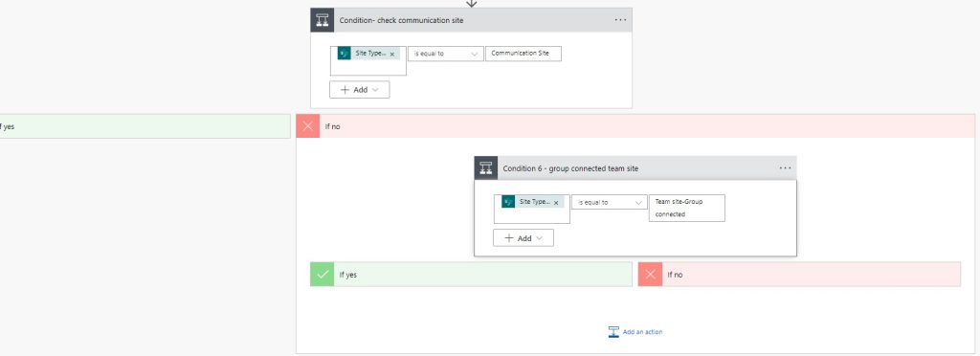Click the green checkmark icon of inner 'If yes' branch
980x356 pixels.
tap(323, 275)
